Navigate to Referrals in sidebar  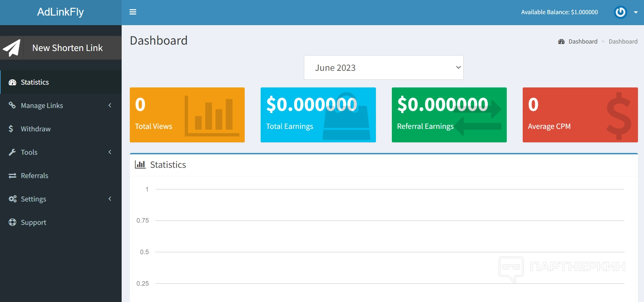(x=61, y=176)
